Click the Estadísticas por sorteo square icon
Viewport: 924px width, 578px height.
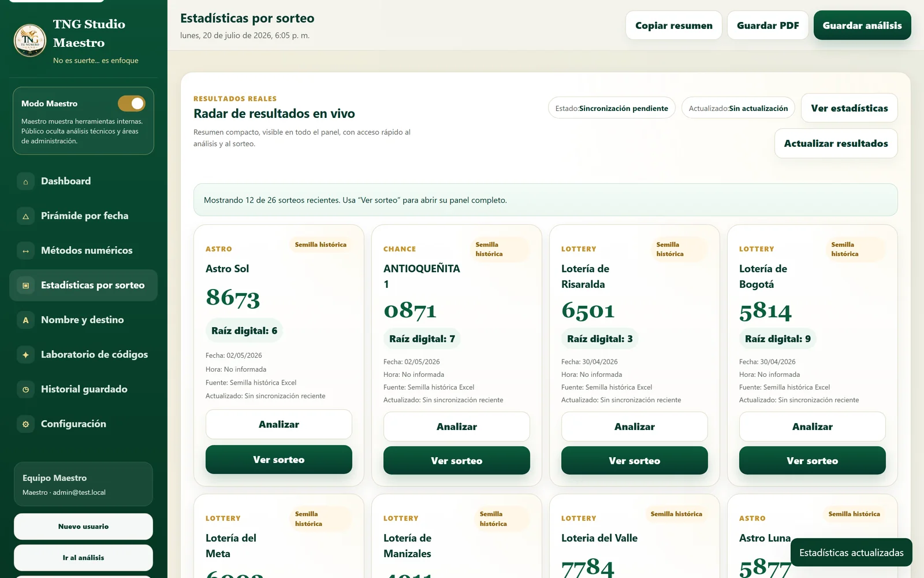25,286
